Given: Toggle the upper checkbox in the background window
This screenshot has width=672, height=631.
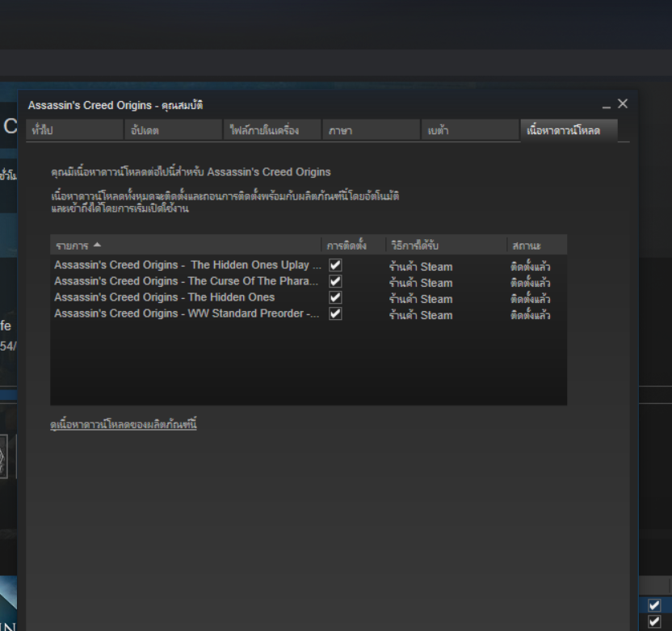Looking at the screenshot, I should click(x=654, y=605).
